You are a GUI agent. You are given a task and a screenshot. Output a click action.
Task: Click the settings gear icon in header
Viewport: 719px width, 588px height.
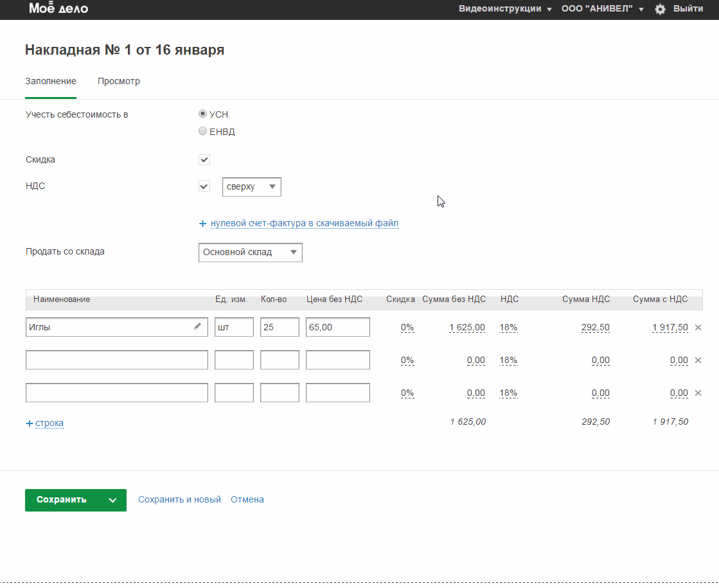pos(660,9)
